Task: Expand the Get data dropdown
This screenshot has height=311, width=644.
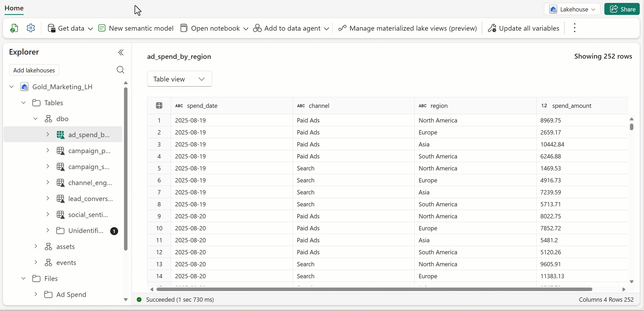Action: (x=90, y=28)
